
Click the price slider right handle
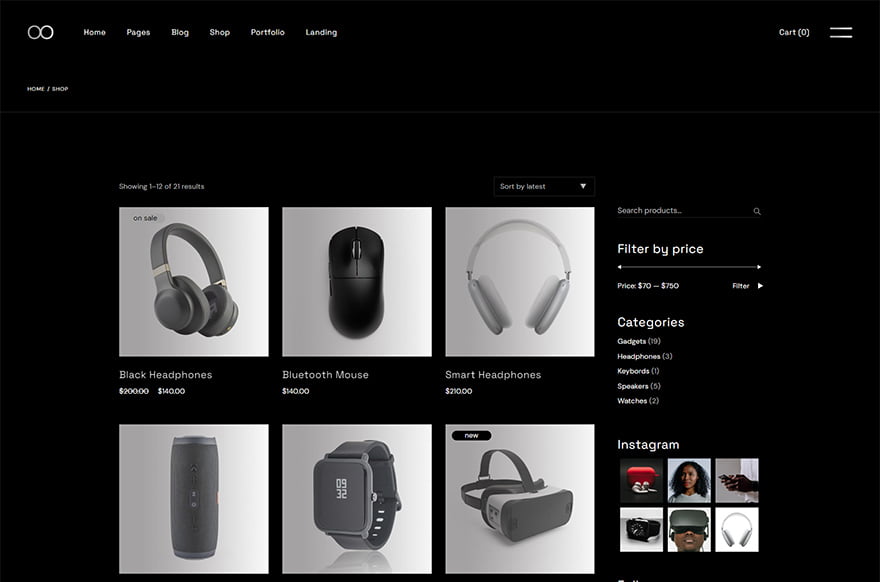pyautogui.click(x=759, y=267)
